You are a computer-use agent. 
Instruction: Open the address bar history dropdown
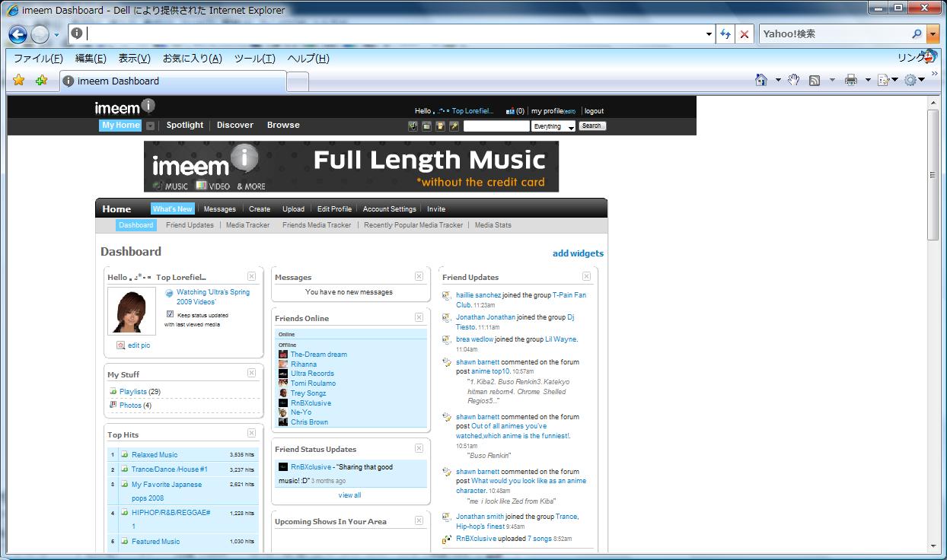(709, 34)
